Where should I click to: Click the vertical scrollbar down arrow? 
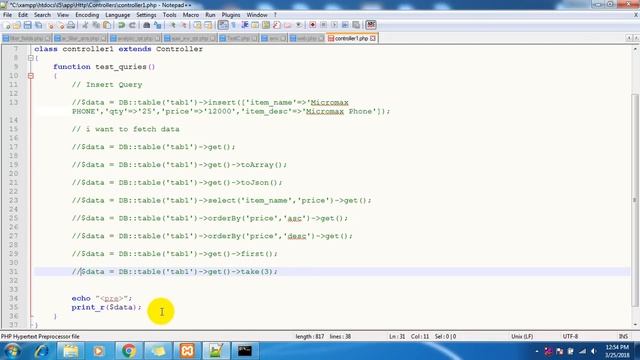tap(635, 325)
